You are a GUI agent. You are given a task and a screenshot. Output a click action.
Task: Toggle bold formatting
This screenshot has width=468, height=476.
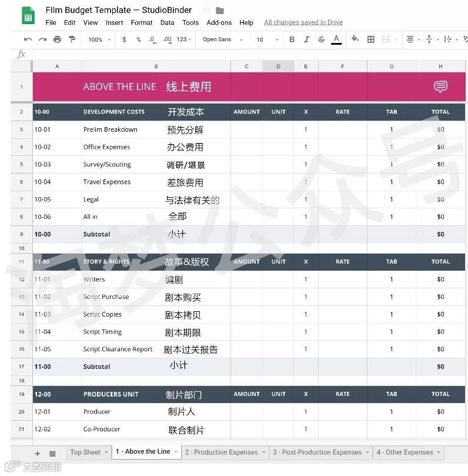pyautogui.click(x=292, y=39)
